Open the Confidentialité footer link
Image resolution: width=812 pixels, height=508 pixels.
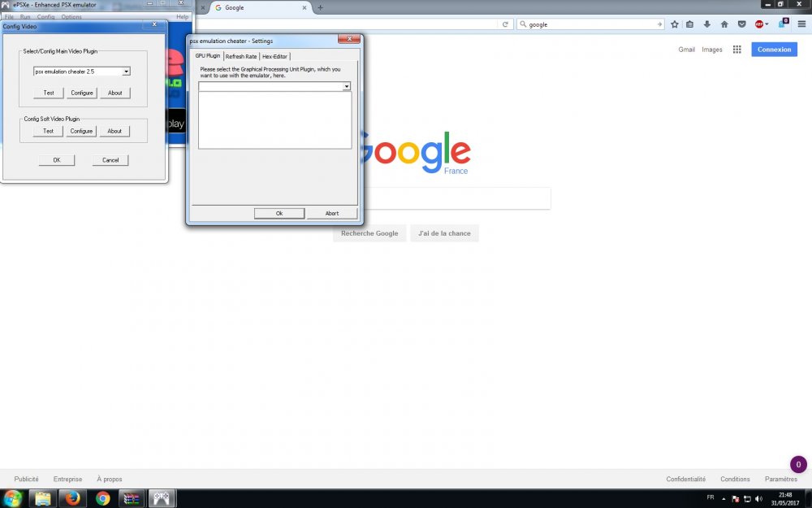point(685,479)
